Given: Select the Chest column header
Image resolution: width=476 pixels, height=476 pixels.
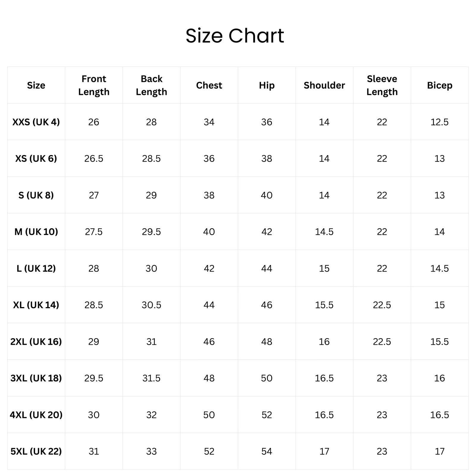Looking at the screenshot, I should 209,85.
